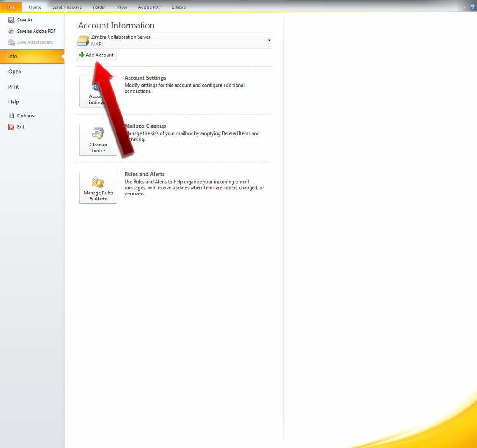Switch to the Home tab
The width and height of the screenshot is (477, 448).
tap(35, 7)
